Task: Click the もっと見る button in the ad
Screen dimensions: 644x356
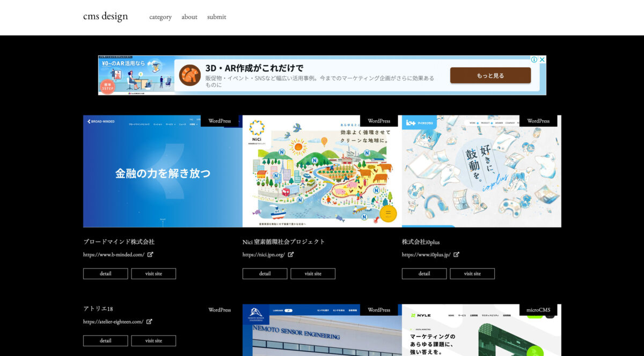Action: pyautogui.click(x=490, y=76)
